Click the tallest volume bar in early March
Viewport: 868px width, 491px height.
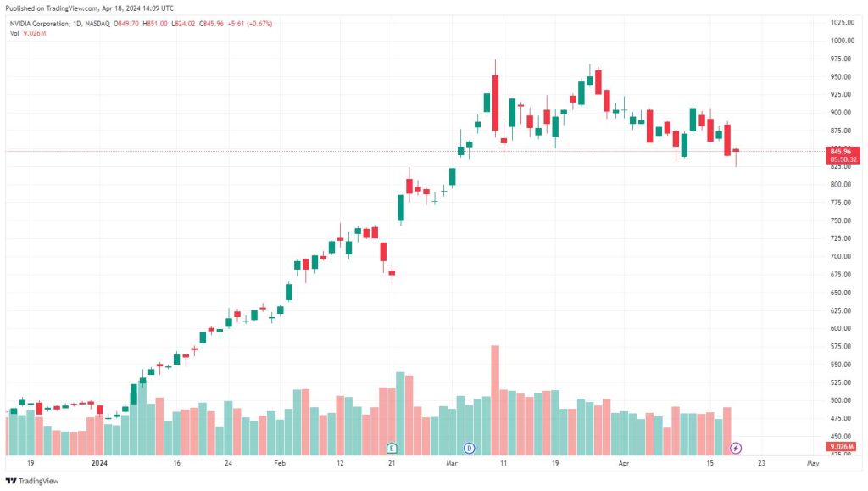[x=495, y=399]
